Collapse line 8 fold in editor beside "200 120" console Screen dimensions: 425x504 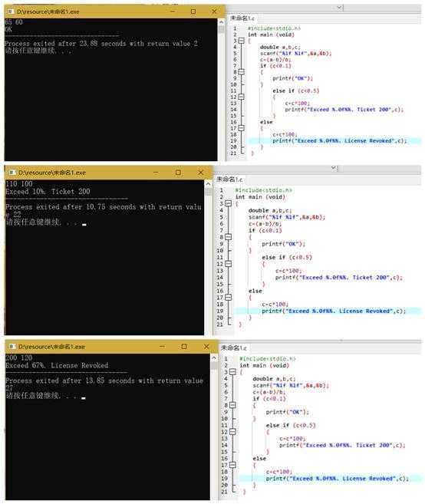click(232, 405)
